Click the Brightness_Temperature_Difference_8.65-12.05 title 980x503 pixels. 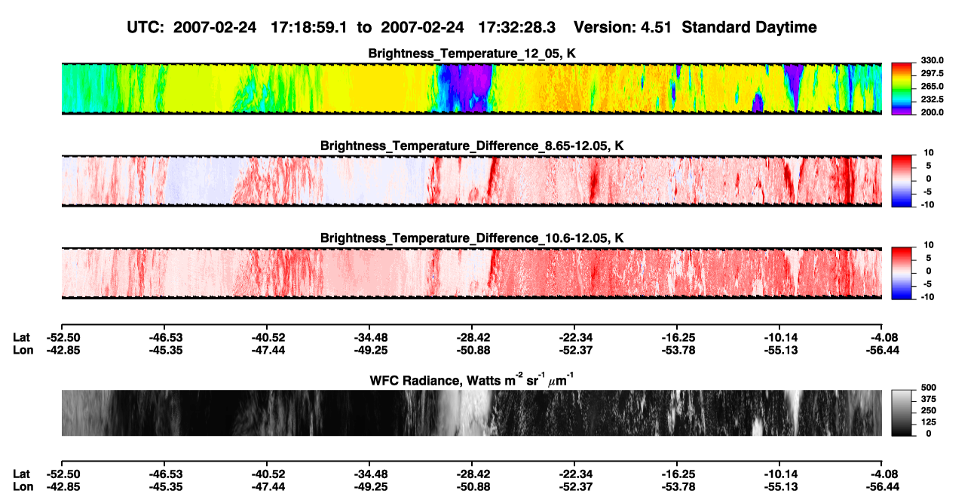[472, 146]
